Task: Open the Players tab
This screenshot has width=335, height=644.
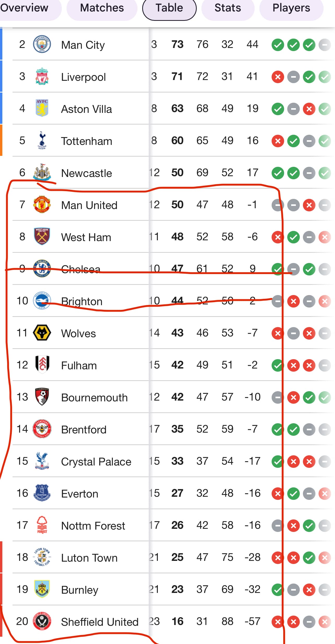Action: tap(291, 8)
